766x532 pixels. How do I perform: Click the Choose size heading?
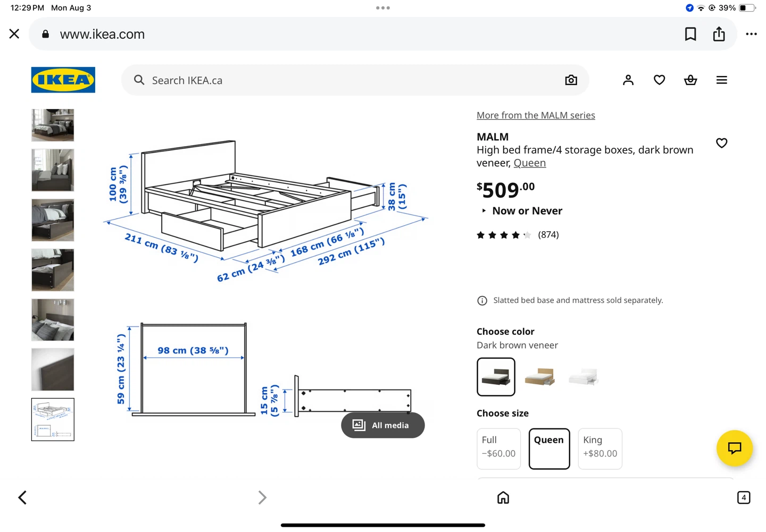click(503, 413)
